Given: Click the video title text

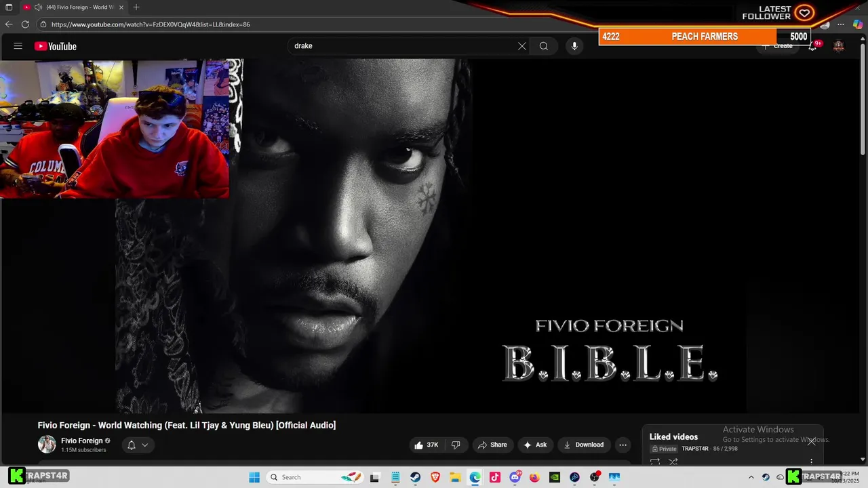Looking at the screenshot, I should tap(186, 425).
